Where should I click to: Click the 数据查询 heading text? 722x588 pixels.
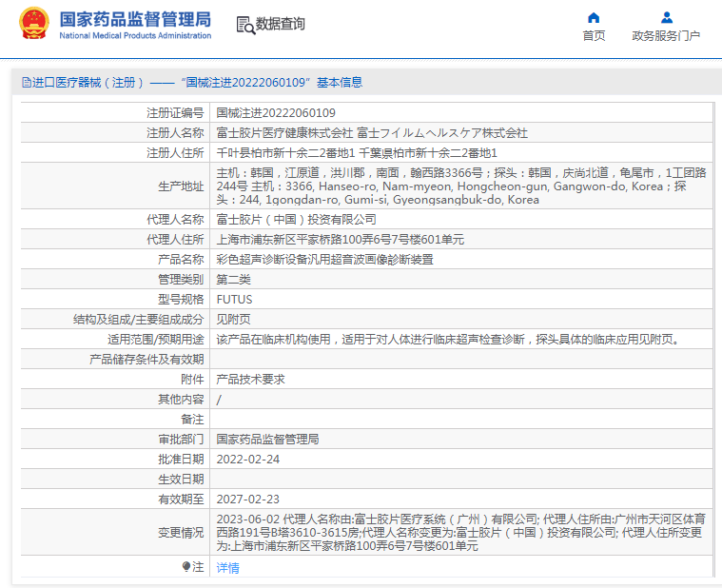(281, 24)
